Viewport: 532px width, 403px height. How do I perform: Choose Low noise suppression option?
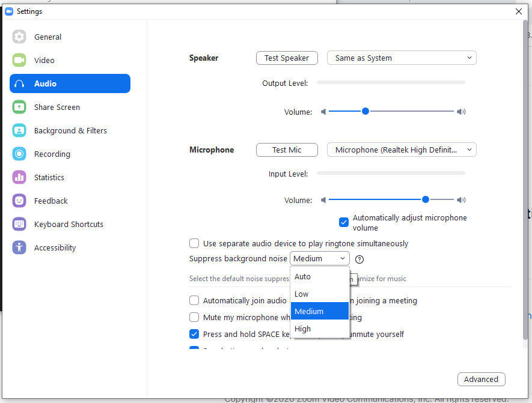click(320, 294)
